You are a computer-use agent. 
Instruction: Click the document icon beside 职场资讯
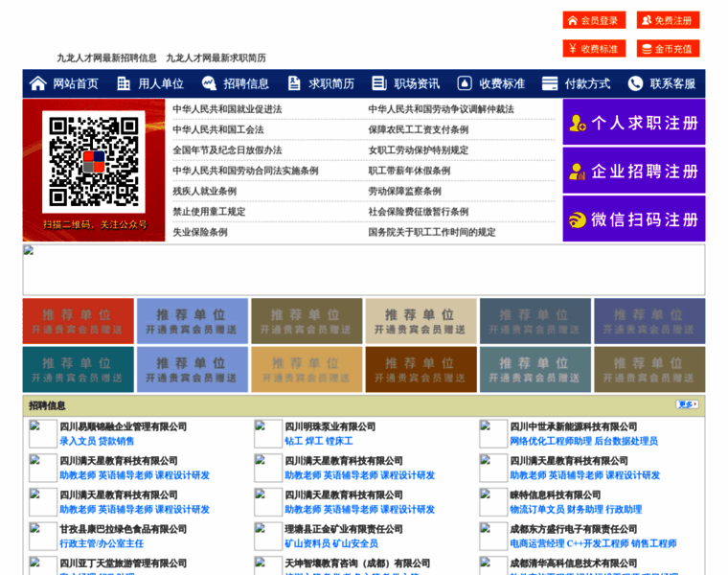(379, 83)
